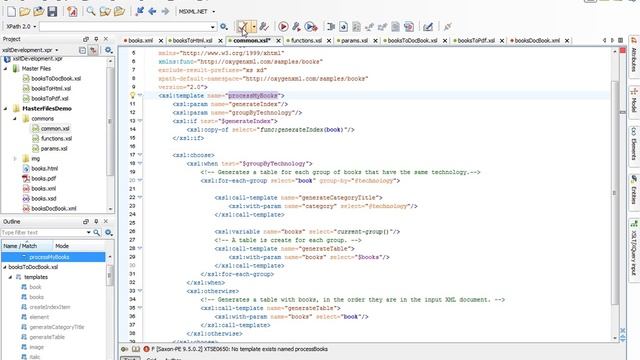Open the XPath settings gear icon

tap(224, 27)
